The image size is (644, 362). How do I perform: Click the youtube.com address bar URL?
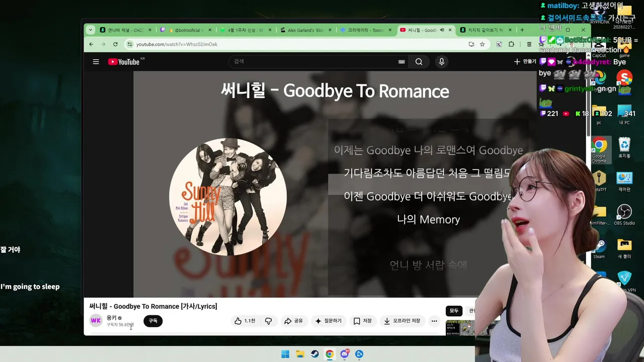pos(177,44)
